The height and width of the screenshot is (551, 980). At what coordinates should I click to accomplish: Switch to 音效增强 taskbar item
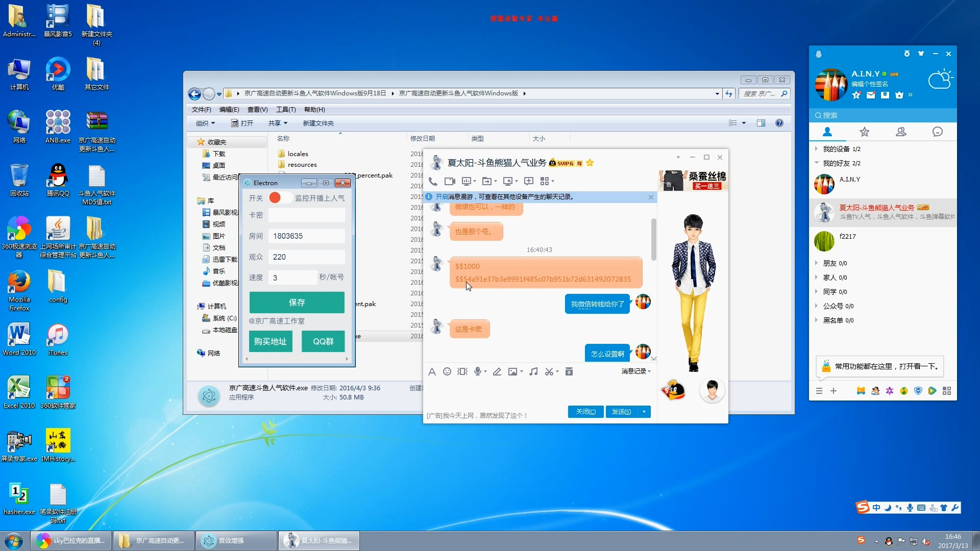pos(236,541)
